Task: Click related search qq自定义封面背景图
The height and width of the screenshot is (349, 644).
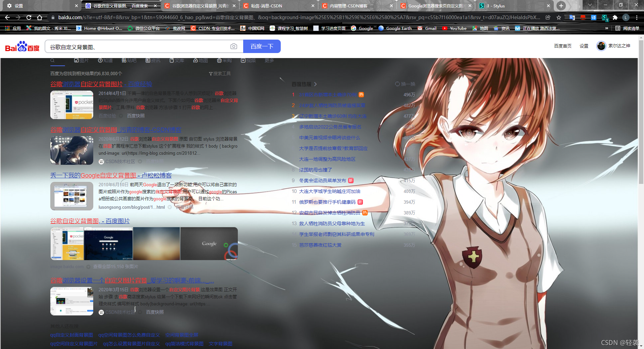Action: pos(71,335)
